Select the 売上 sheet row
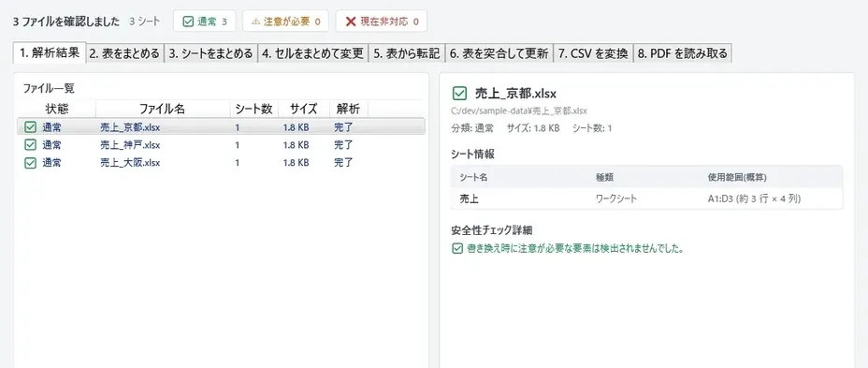The height and width of the screenshot is (368, 868). pyautogui.click(x=647, y=199)
